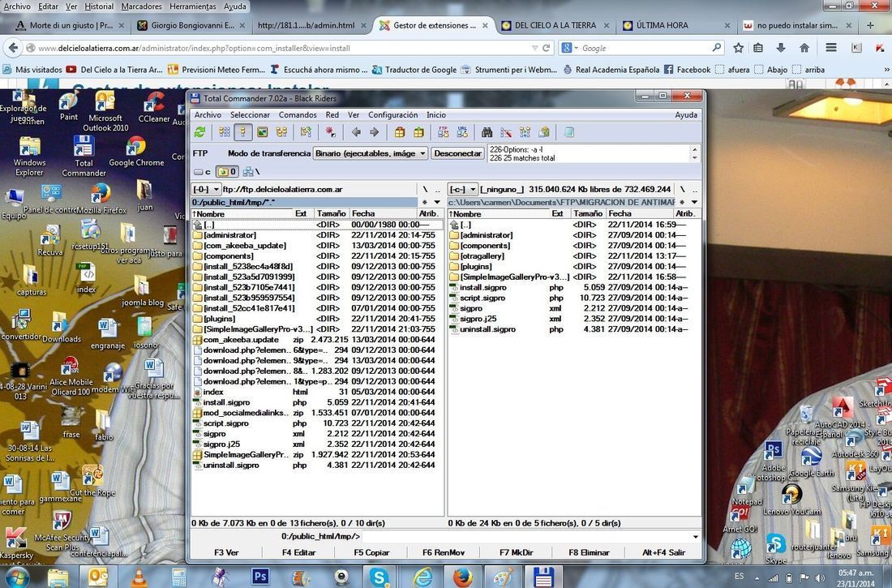
Task: Open VLC media player from taskbar
Action: (138, 577)
